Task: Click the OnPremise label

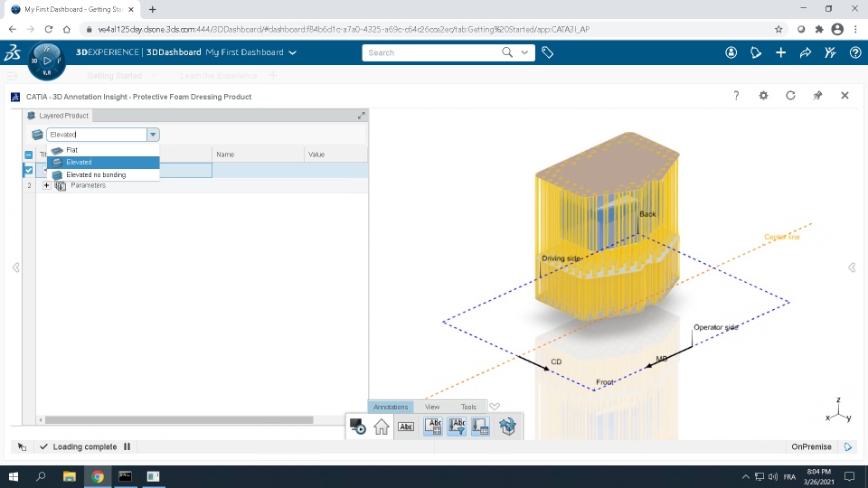Action: (811, 447)
